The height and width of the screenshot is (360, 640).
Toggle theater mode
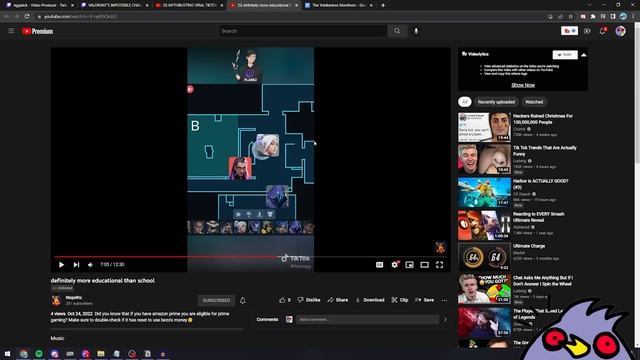[424, 264]
